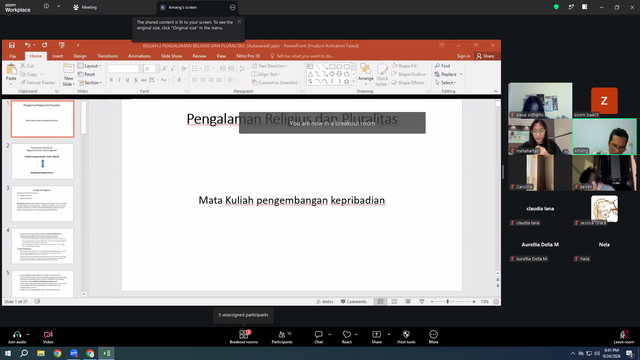Select slide 3 thumbnail in panel
The image size is (640, 360).
pyautogui.click(x=42, y=204)
